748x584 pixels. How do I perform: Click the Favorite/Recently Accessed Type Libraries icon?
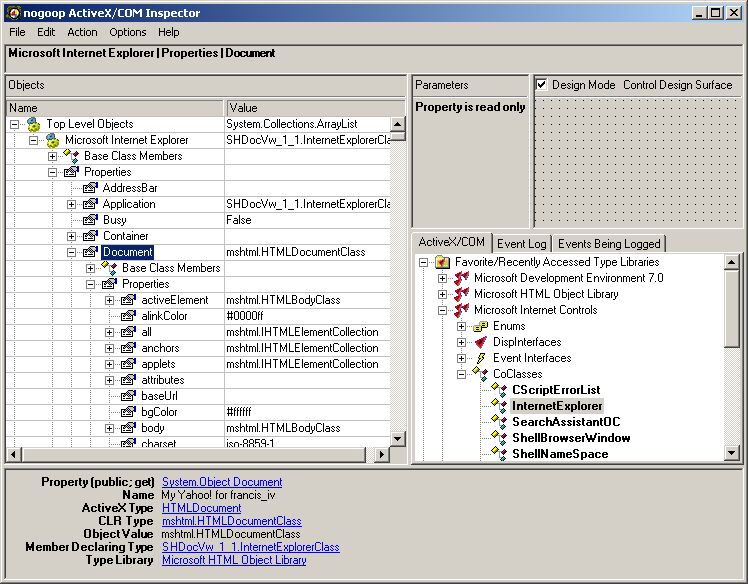[443, 262]
